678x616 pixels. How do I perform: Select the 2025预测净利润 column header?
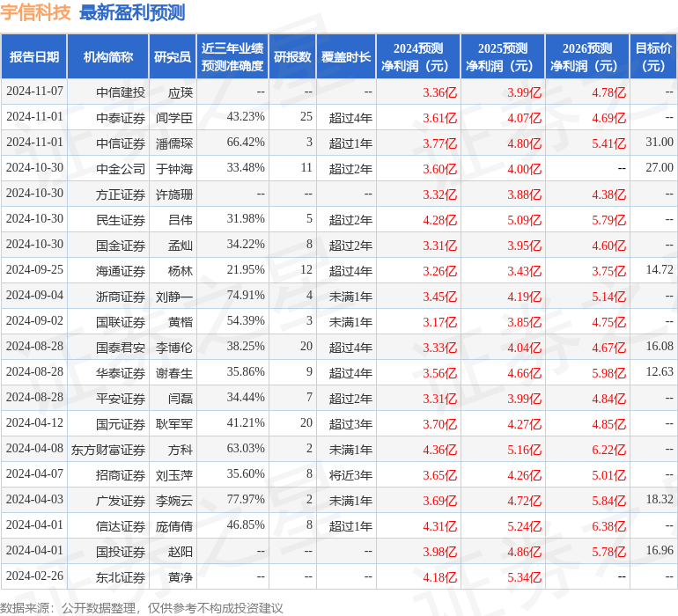[x=503, y=56]
